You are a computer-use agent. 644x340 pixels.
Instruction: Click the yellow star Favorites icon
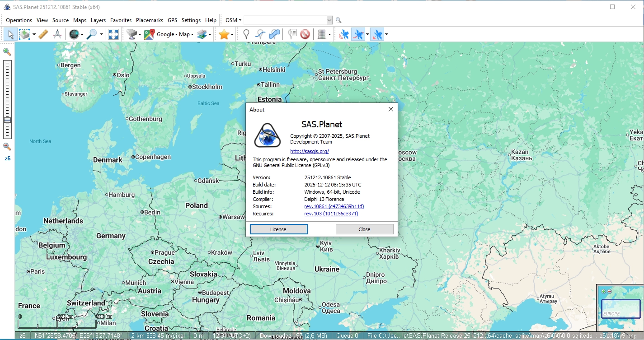click(224, 34)
